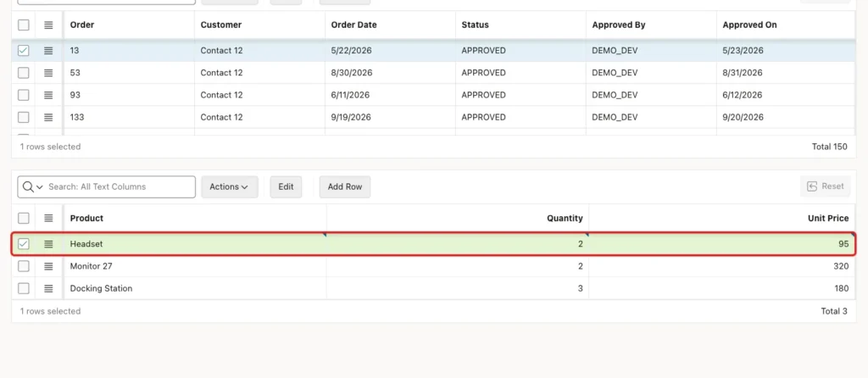Click Quantity cell in Monitor 27 row
This screenshot has height=378, width=868.
pos(457,266)
